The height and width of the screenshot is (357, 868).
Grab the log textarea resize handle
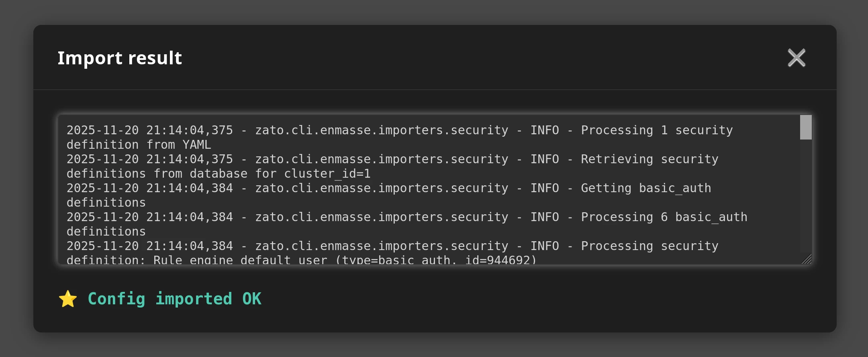(807, 259)
